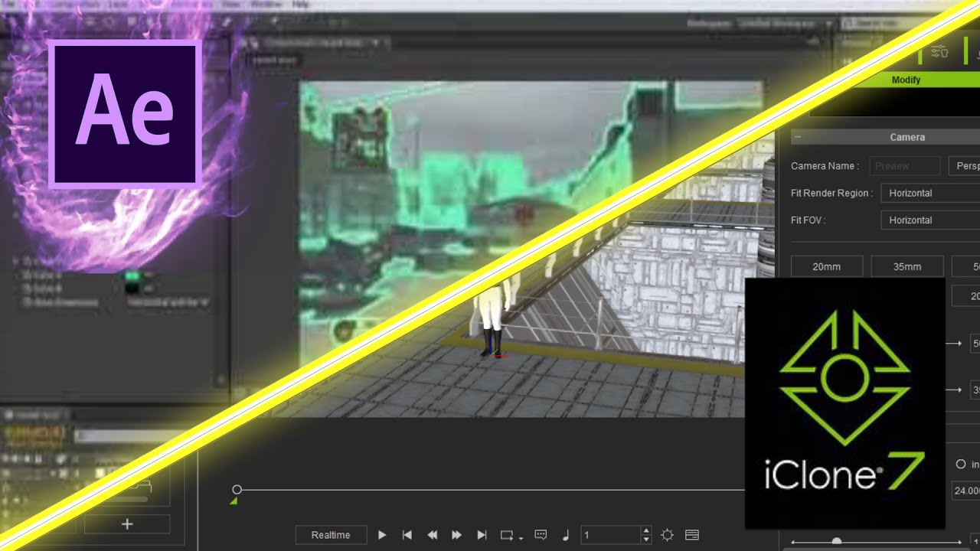Open the sun-shaped playback settings icon
This screenshot has height=551, width=980.
[668, 535]
